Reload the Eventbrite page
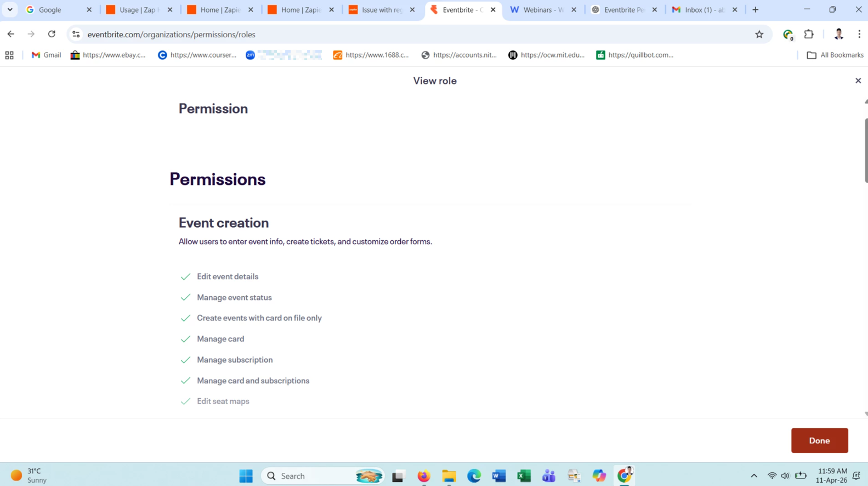Screen dimensions: 868x486 pyautogui.click(x=52, y=35)
